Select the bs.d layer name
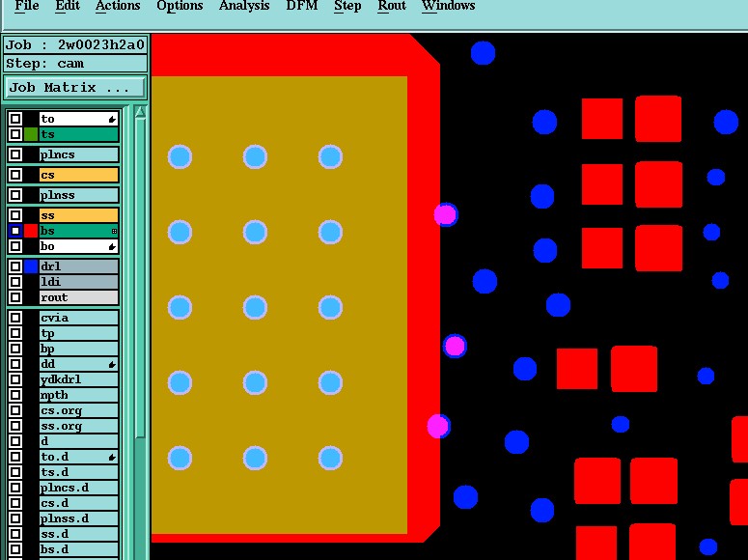 [79, 549]
